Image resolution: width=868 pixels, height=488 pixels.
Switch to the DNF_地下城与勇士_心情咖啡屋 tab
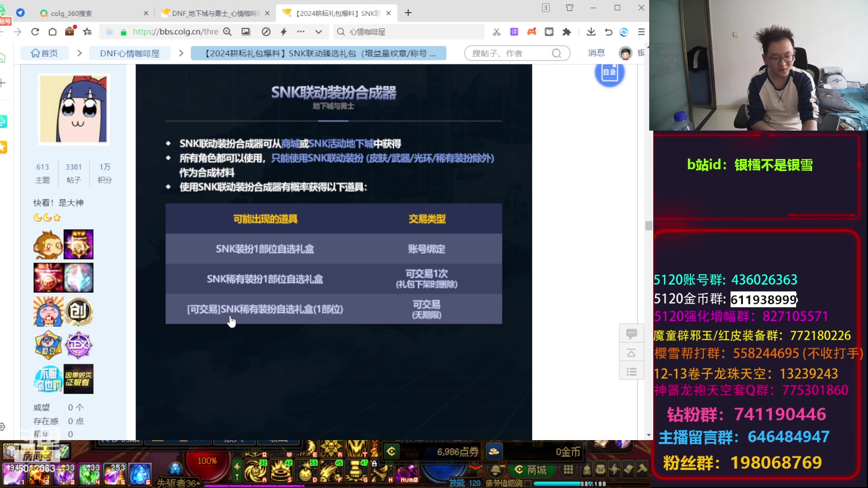click(216, 13)
